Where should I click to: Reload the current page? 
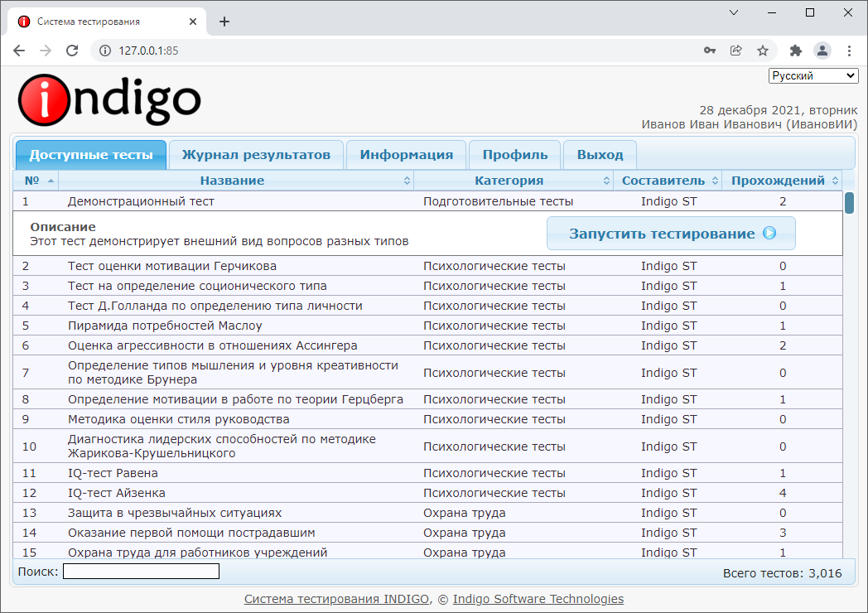click(x=72, y=51)
